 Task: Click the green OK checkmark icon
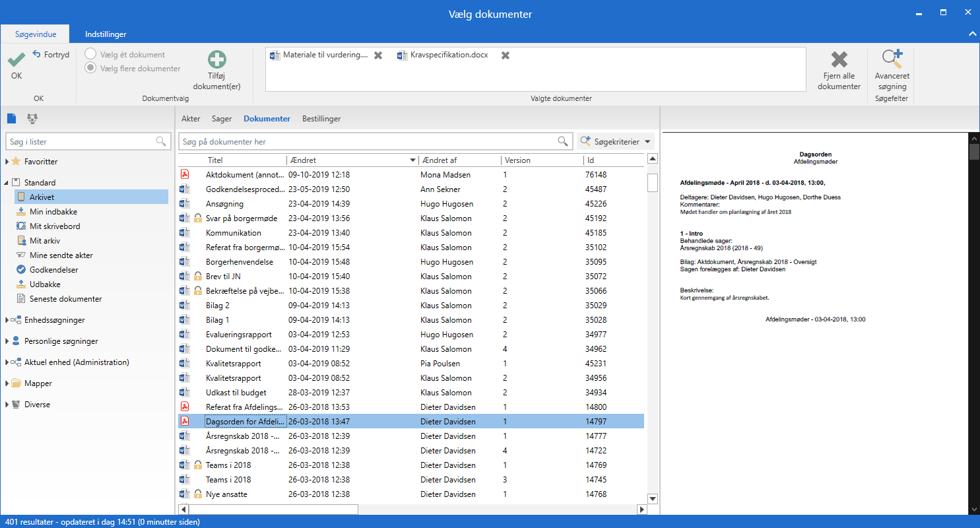[x=16, y=60]
